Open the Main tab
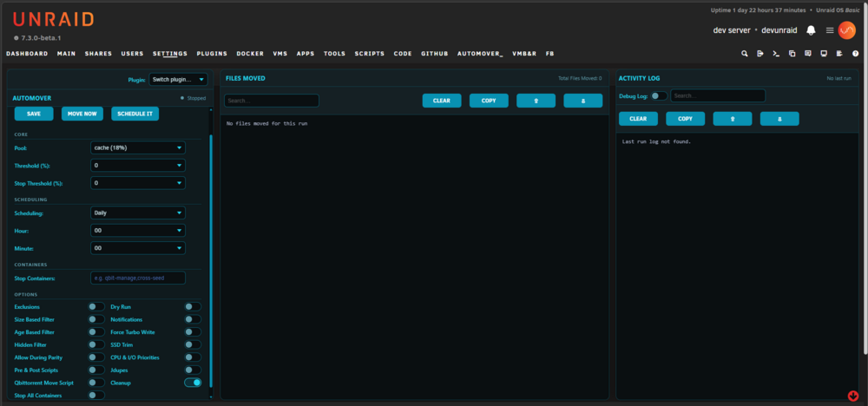The width and height of the screenshot is (868, 406). [x=67, y=54]
